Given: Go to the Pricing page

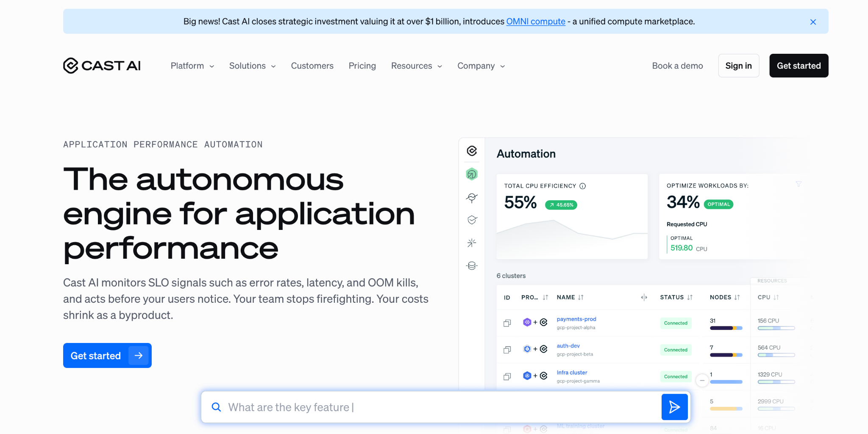Looking at the screenshot, I should click(x=362, y=66).
